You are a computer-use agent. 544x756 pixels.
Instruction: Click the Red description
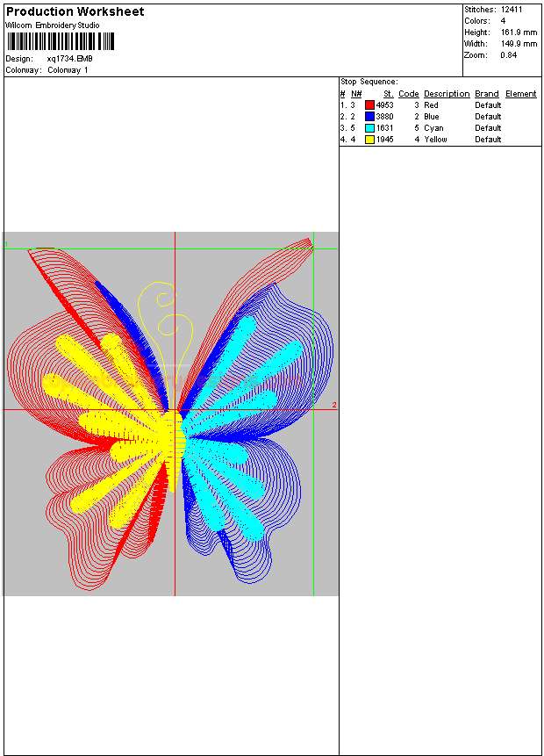point(431,105)
